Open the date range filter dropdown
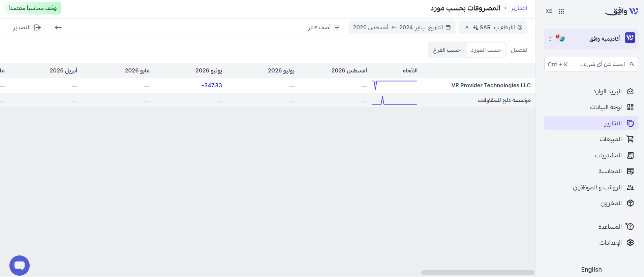The image size is (644, 277). (402, 27)
